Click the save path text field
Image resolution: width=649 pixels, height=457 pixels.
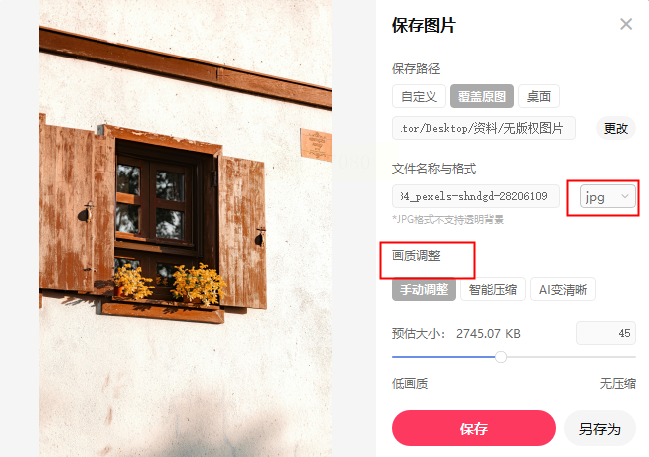(484, 128)
